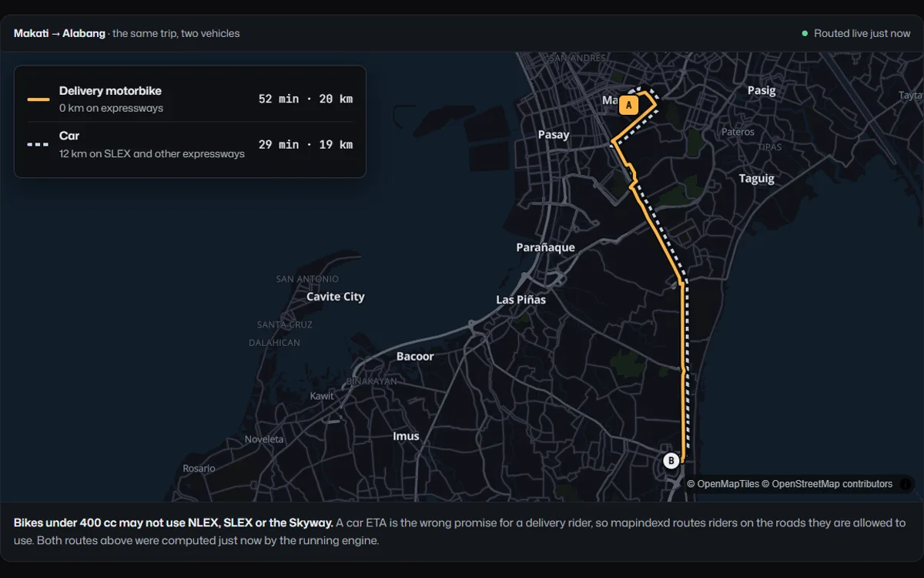Click the Pasig map label
The width and height of the screenshot is (924, 578).
click(x=762, y=90)
